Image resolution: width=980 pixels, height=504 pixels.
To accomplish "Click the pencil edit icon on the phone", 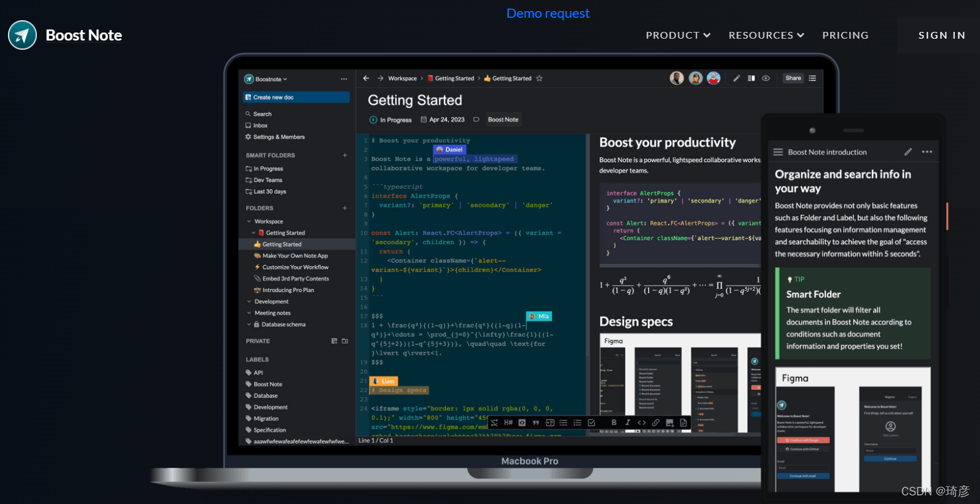I will click(908, 152).
